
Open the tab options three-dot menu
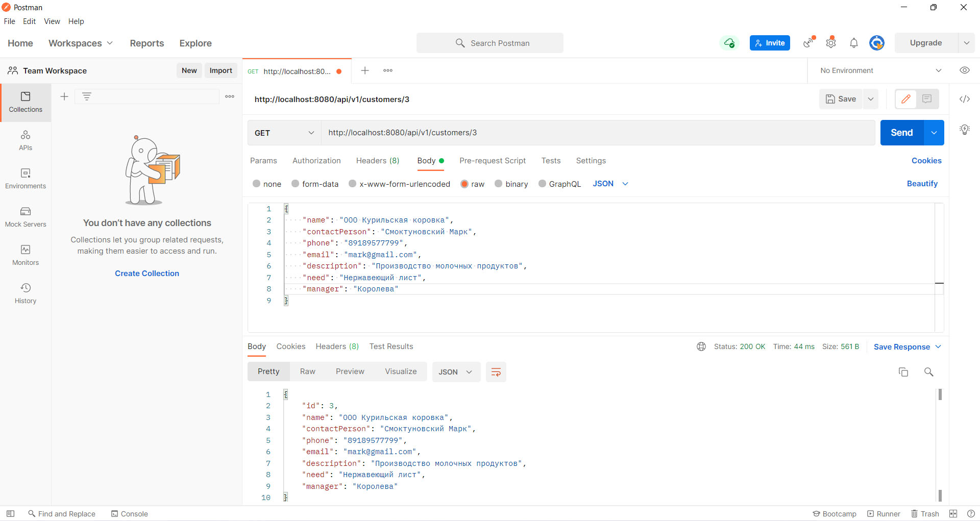[388, 70]
